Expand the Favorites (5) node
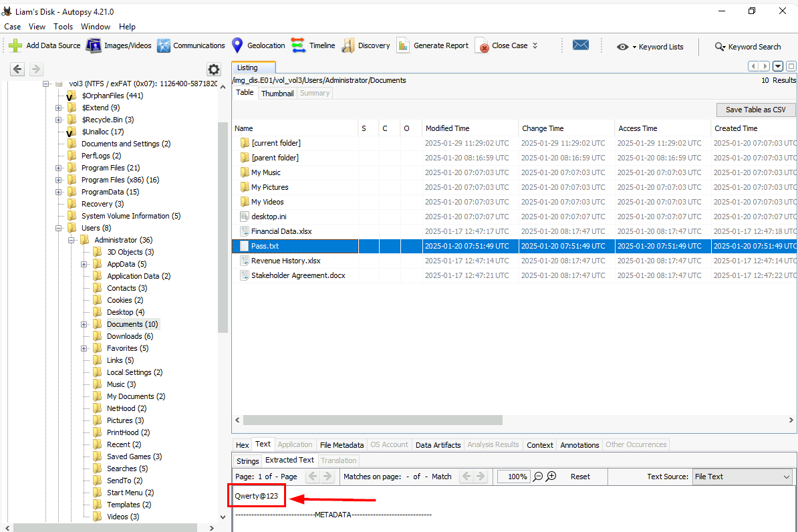Screen dimensions: 798x532 84,348
